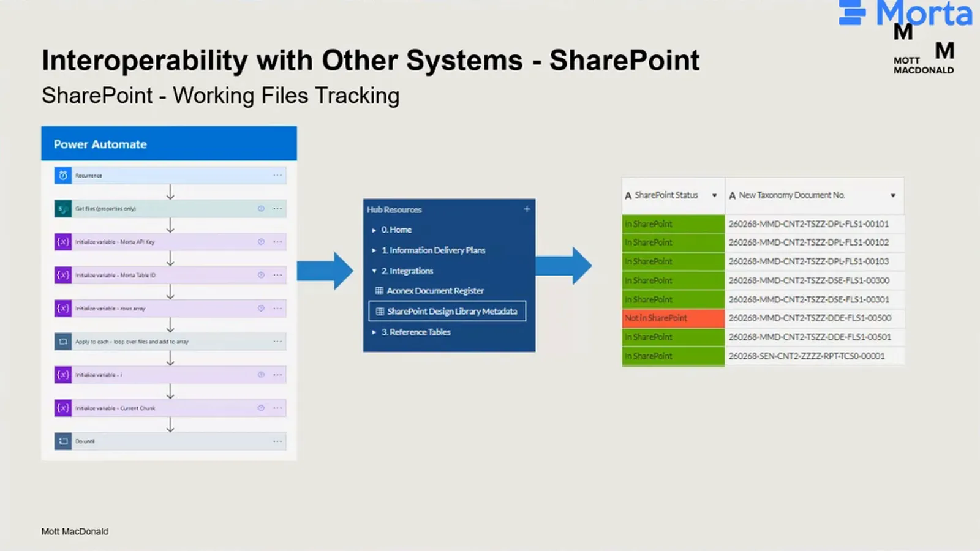Open New Taxonomy Document No. column dropdown
The height and width of the screenshot is (551, 980).
tap(893, 195)
